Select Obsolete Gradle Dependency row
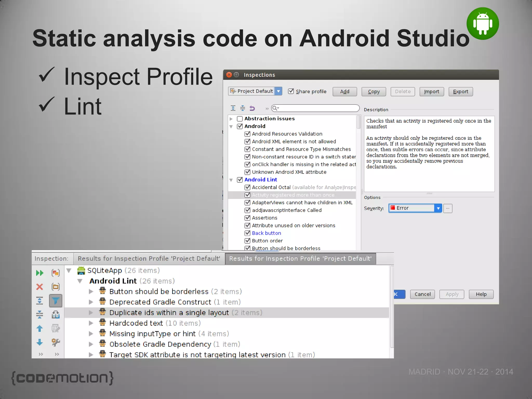 tap(227, 344)
